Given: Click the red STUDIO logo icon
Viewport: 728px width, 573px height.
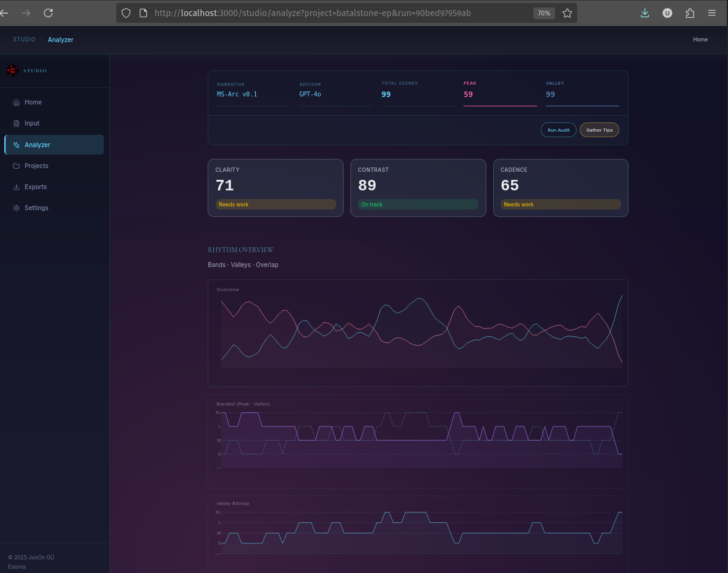Looking at the screenshot, I should [12, 70].
